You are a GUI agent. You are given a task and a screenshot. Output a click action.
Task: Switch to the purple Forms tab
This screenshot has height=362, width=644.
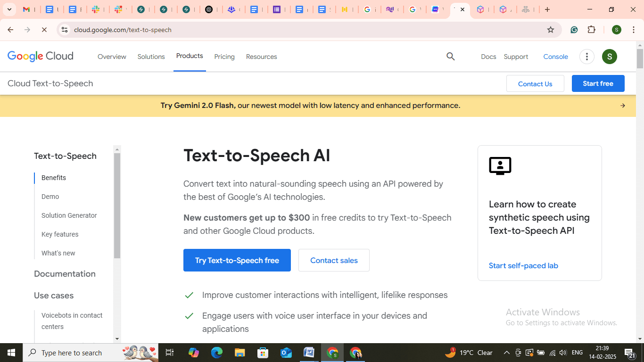click(277, 9)
